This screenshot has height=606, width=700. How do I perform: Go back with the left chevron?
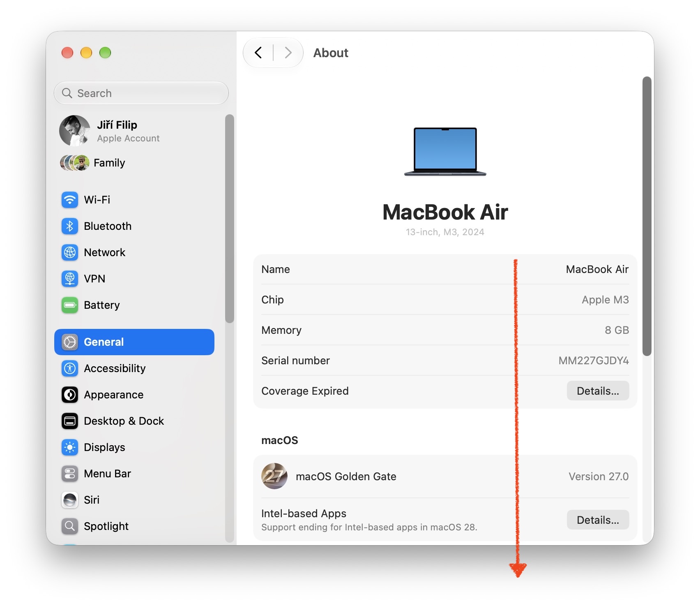point(258,53)
